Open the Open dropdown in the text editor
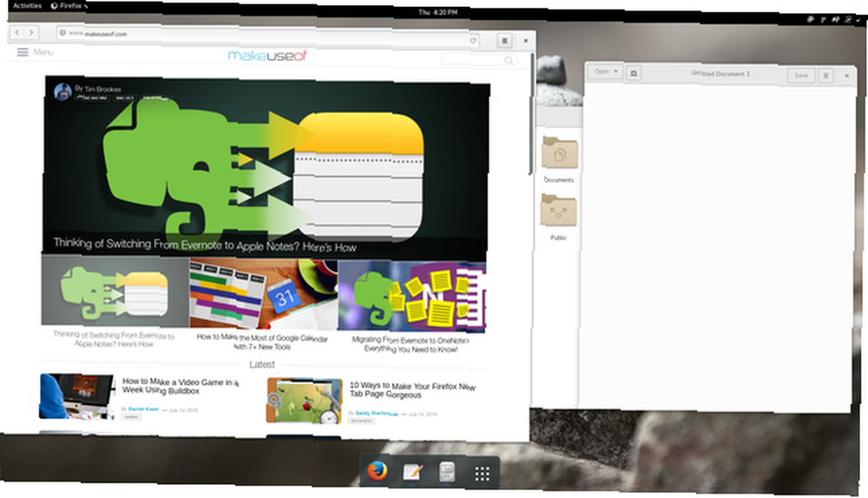 point(606,71)
